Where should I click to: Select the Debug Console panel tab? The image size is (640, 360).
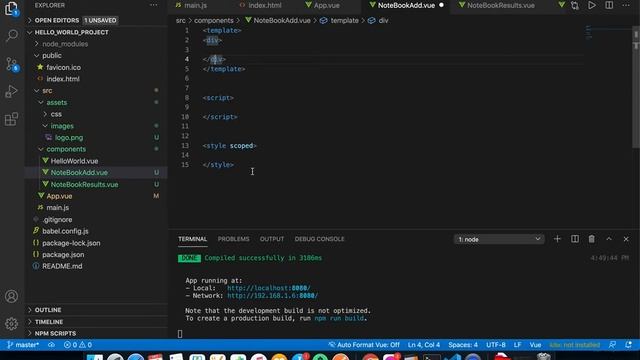click(320, 239)
